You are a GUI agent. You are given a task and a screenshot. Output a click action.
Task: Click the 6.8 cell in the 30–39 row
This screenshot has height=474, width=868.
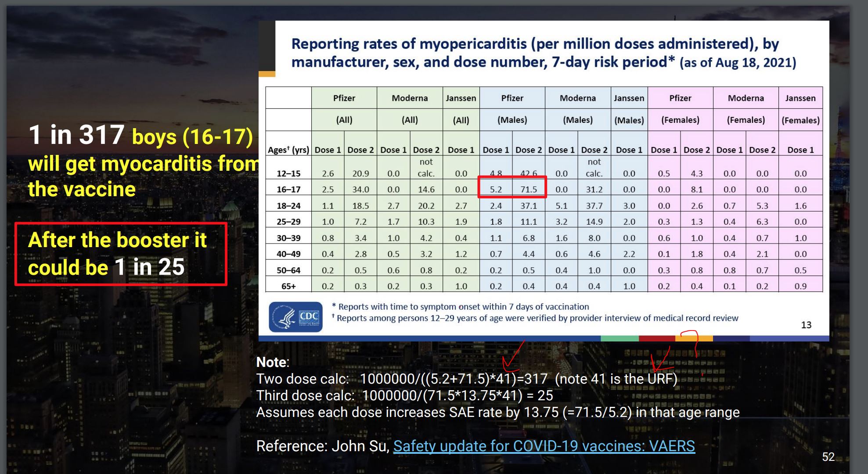[x=529, y=238]
